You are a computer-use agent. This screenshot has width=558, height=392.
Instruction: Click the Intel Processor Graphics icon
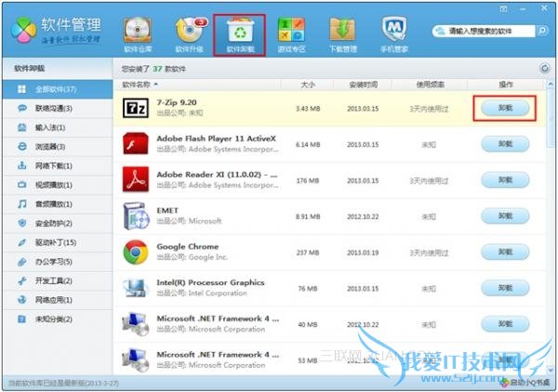(x=136, y=288)
